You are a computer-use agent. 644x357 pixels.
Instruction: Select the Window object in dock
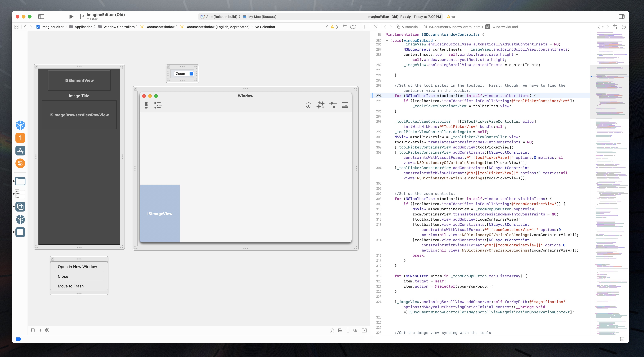point(20,181)
